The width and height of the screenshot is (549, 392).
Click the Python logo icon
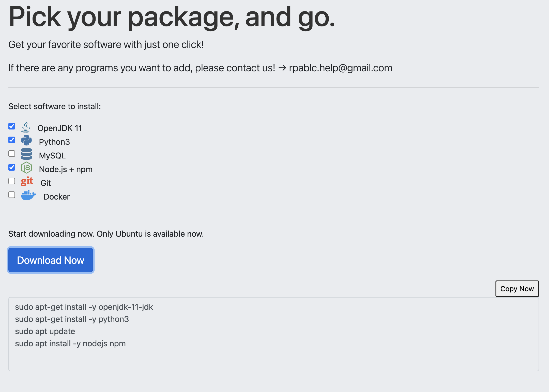point(26,140)
